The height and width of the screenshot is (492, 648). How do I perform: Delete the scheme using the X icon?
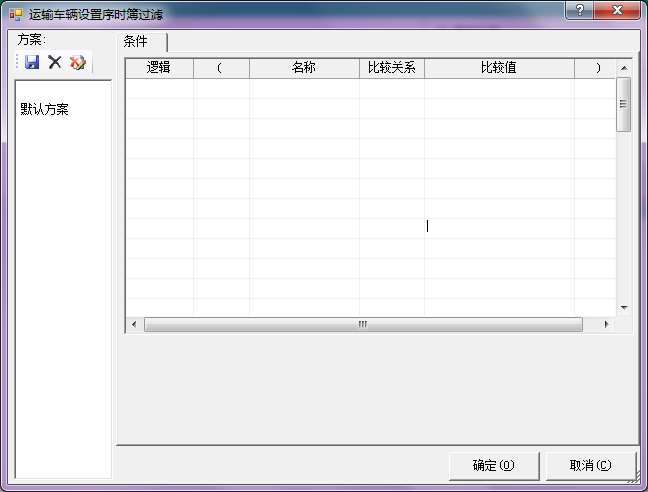(x=55, y=62)
